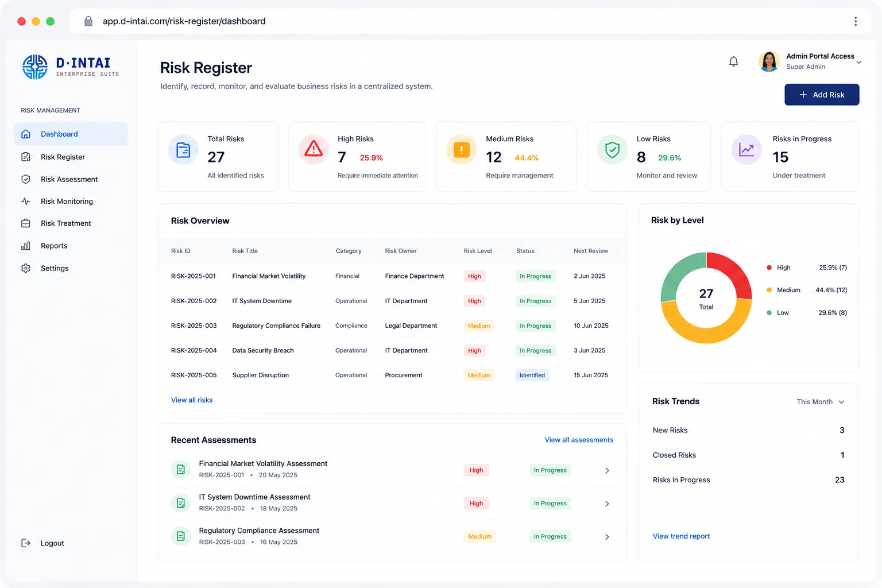Click the Data Security Breach risk title
882x588 pixels.
(x=263, y=350)
